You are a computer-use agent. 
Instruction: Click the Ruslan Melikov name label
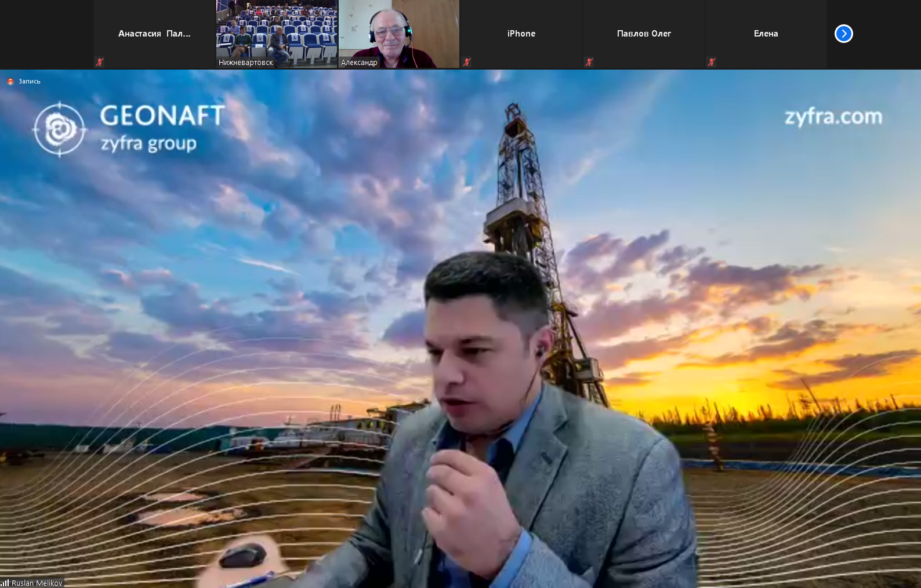coord(37,583)
